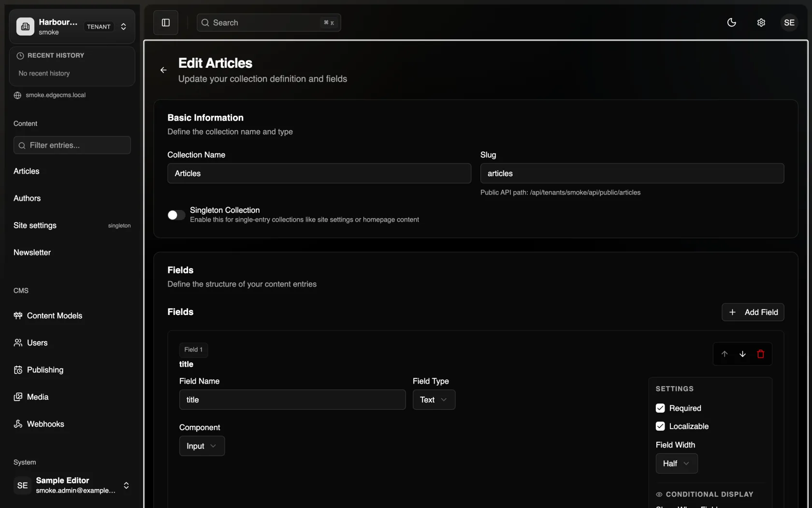Open the Field Width Half dropdown

point(676,463)
